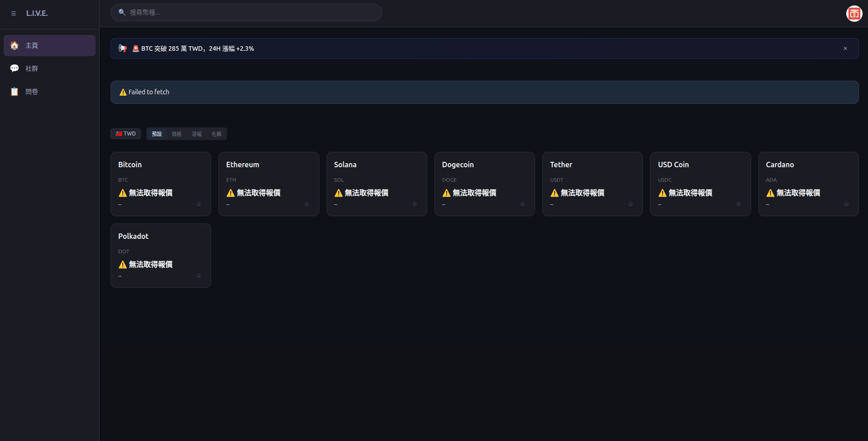
Task: Click Bitcoin's 無法取得報價 warning icon
Action: [x=123, y=193]
